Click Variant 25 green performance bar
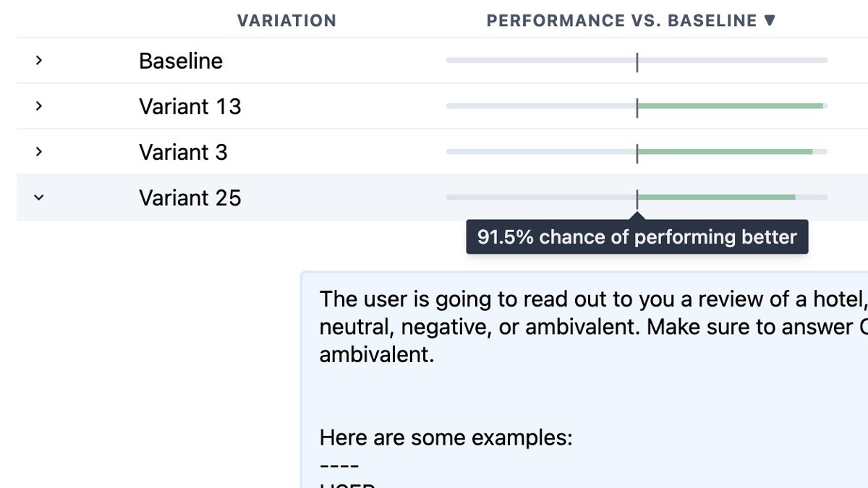 716,197
